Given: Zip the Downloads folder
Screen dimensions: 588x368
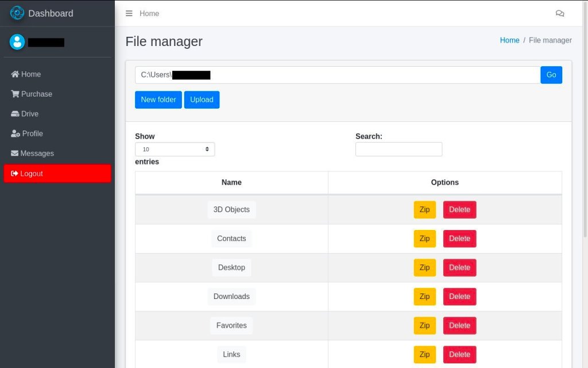Looking at the screenshot, I should [424, 297].
